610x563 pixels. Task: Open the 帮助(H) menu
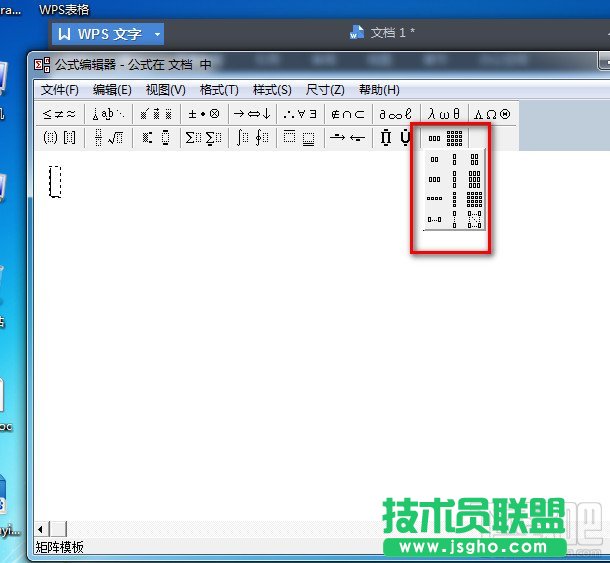click(379, 90)
